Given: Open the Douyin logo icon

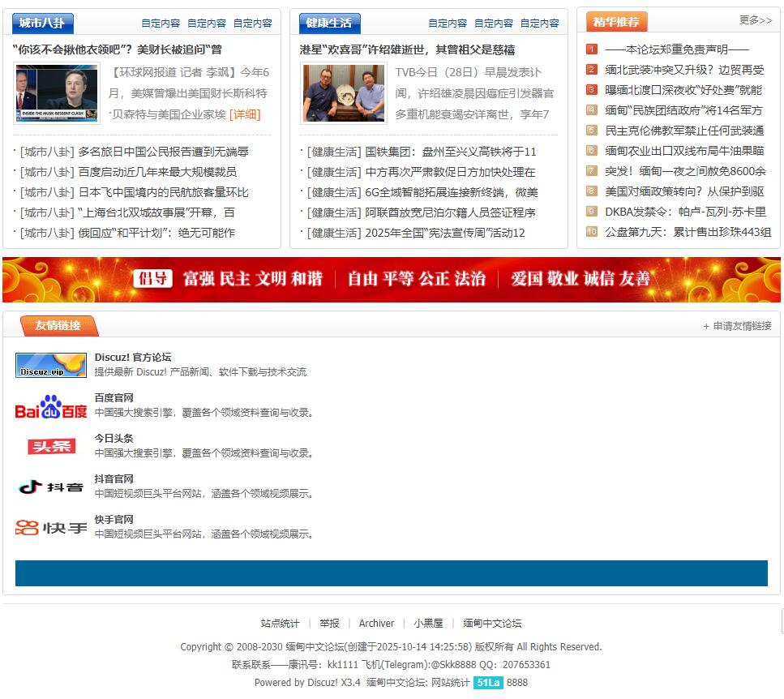Looking at the screenshot, I should click(x=51, y=487).
